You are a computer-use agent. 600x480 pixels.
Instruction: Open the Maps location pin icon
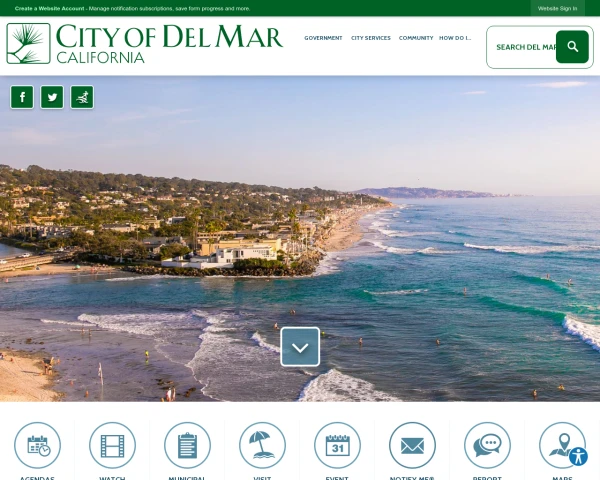point(562,444)
